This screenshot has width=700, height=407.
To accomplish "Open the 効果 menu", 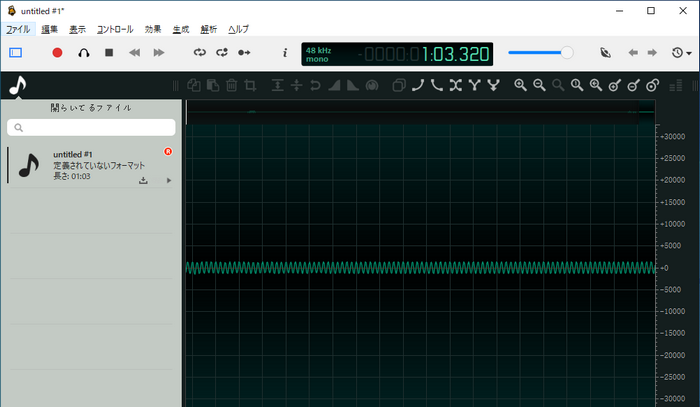I will [x=153, y=29].
